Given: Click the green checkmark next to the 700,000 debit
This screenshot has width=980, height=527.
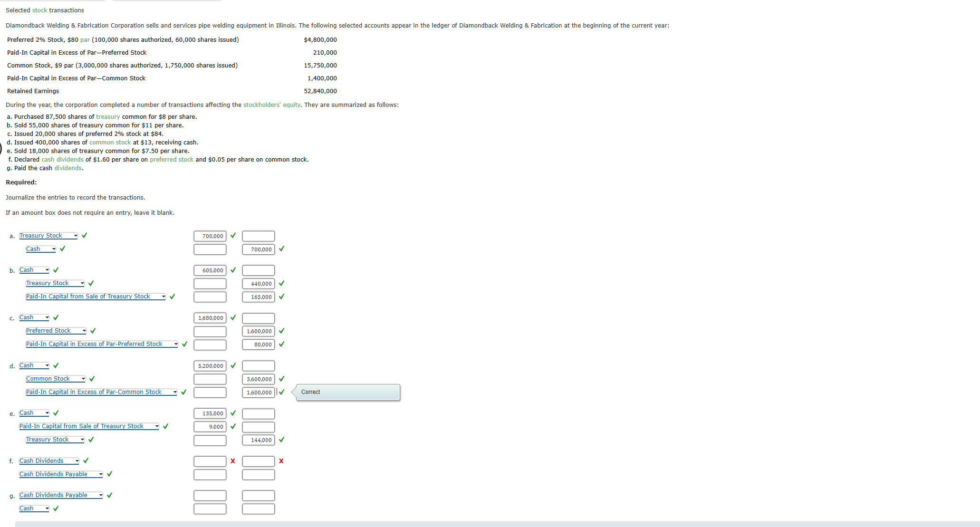Looking at the screenshot, I should click(x=233, y=236).
